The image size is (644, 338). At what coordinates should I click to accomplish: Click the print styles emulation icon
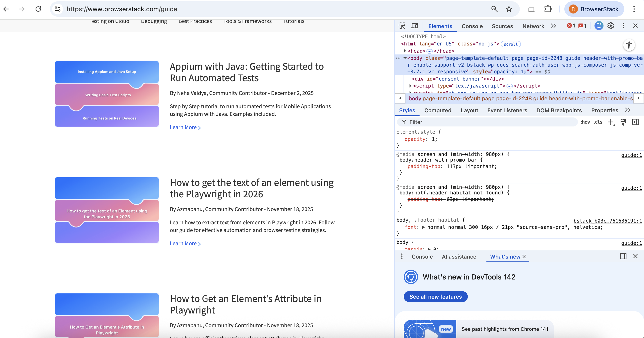623,122
